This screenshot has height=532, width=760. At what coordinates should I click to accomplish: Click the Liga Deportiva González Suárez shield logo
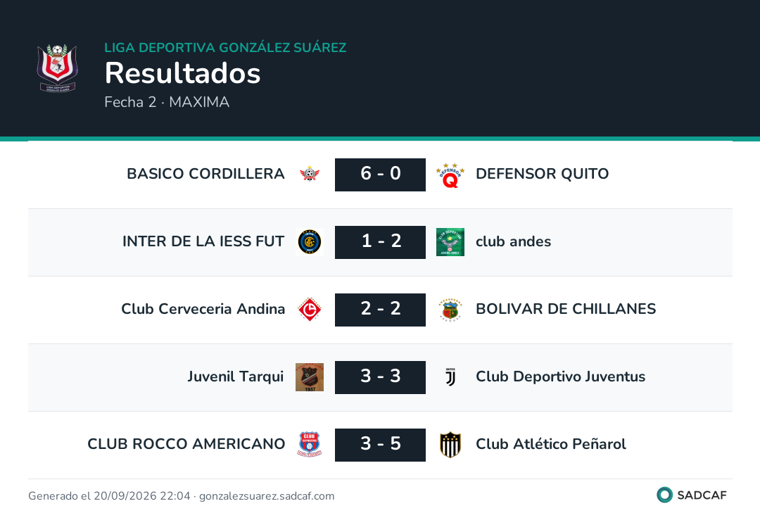click(x=57, y=68)
